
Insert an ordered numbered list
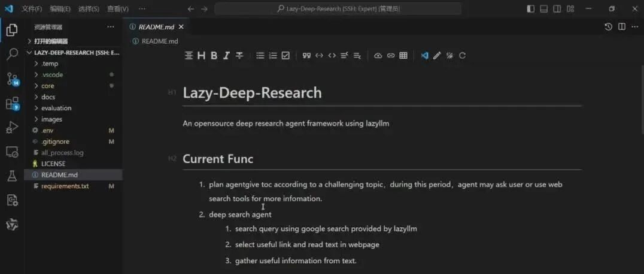click(x=273, y=56)
